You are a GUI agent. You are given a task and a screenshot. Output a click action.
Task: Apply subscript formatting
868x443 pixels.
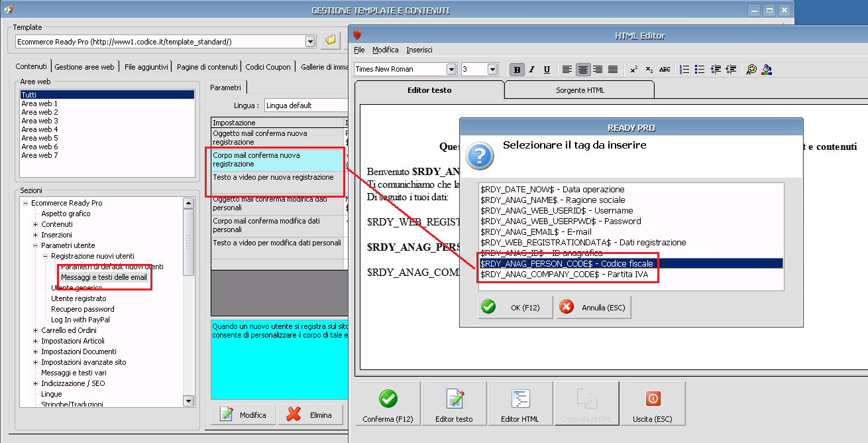pyautogui.click(x=649, y=70)
